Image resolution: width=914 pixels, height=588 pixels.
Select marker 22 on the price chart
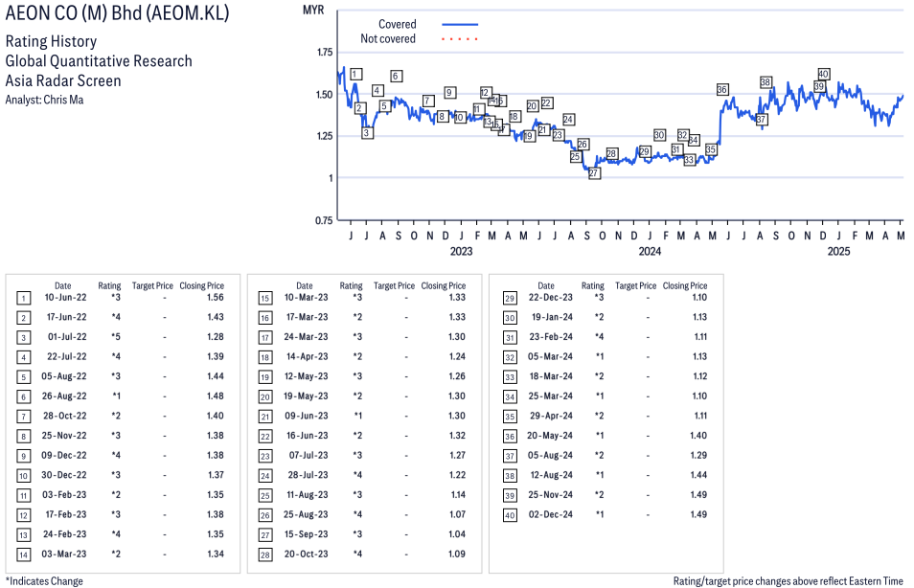click(546, 103)
